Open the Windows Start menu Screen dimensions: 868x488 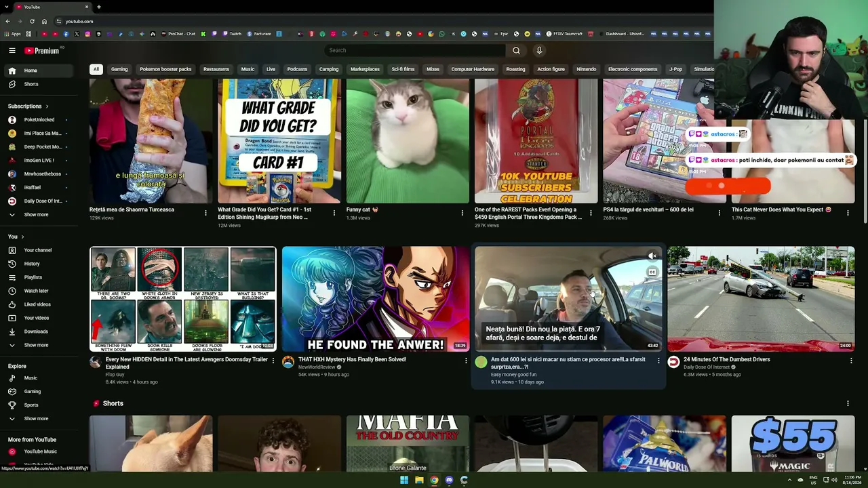(x=404, y=480)
